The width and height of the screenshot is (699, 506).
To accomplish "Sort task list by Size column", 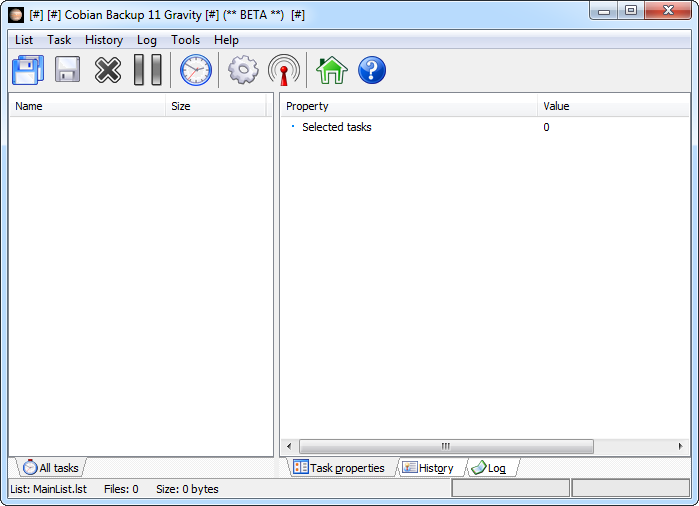I will (x=216, y=106).
